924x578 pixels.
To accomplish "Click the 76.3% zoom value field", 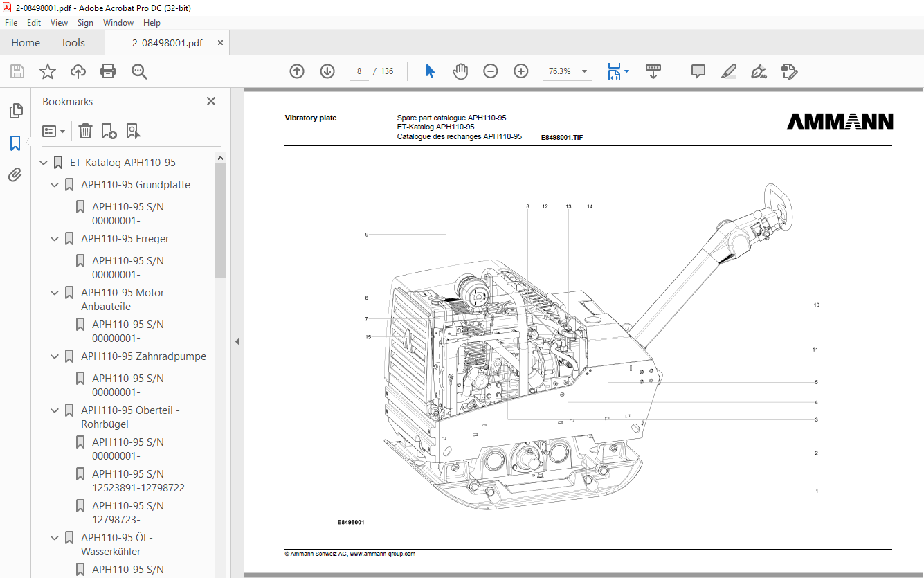I will point(560,71).
